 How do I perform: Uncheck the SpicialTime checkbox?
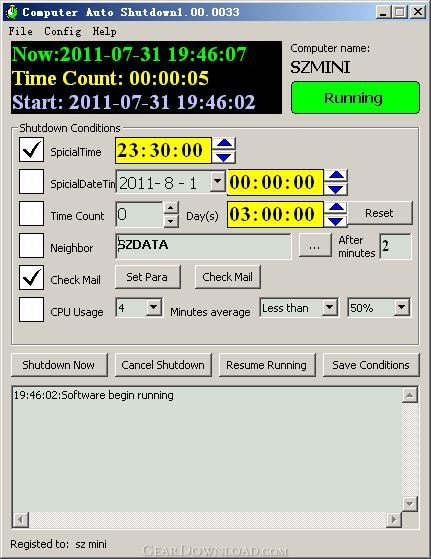tap(31, 150)
